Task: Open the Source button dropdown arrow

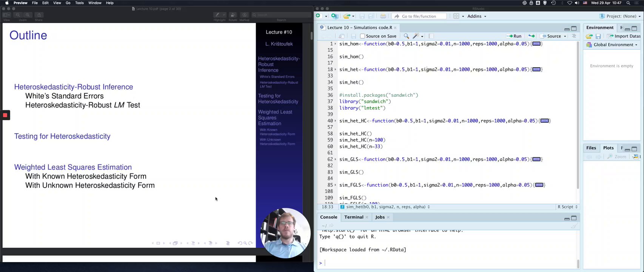Action: pyautogui.click(x=565, y=36)
